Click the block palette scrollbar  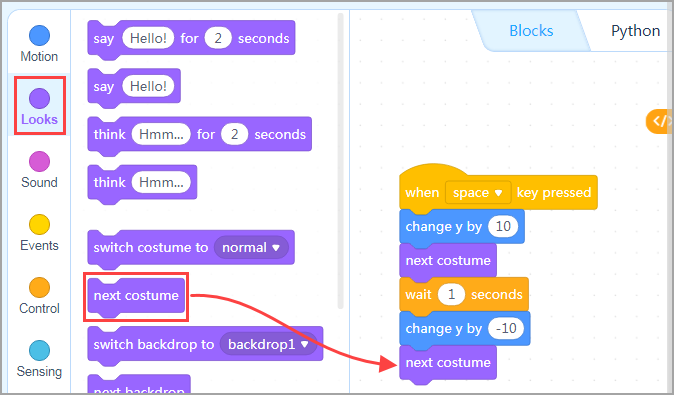(x=340, y=161)
